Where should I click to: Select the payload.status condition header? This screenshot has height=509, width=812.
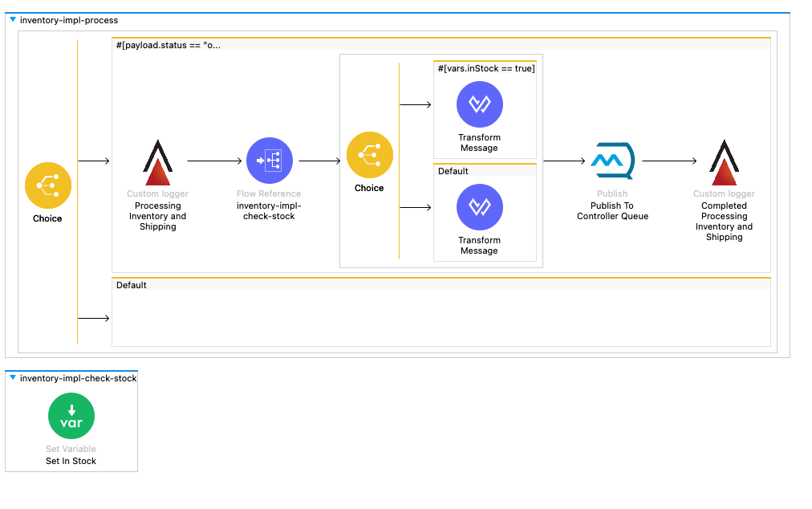click(x=168, y=45)
